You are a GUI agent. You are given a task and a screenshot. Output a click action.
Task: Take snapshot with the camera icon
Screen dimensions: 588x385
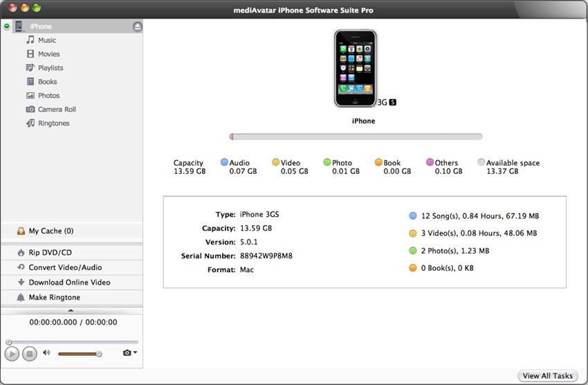127,352
